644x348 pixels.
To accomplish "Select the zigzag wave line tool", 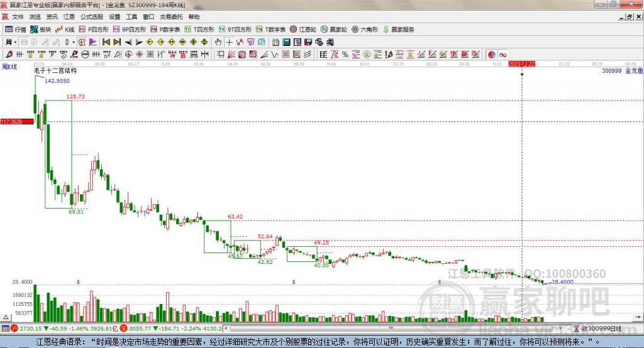I will click(275, 54).
